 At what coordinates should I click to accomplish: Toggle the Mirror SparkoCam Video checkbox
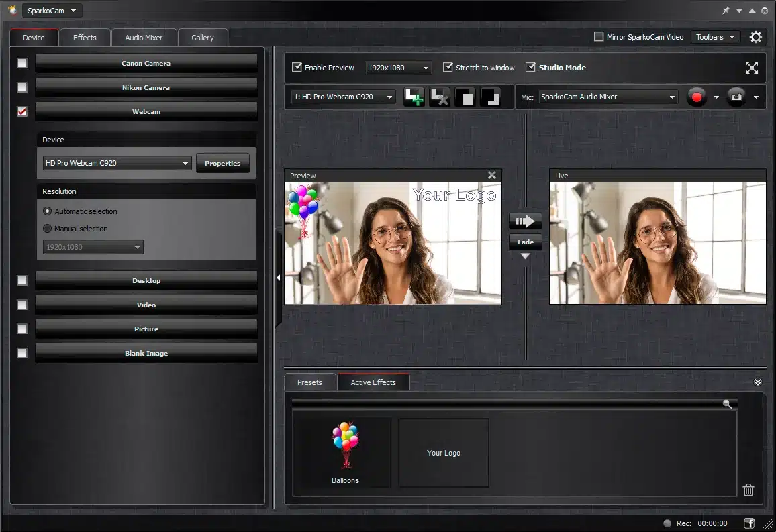click(599, 37)
